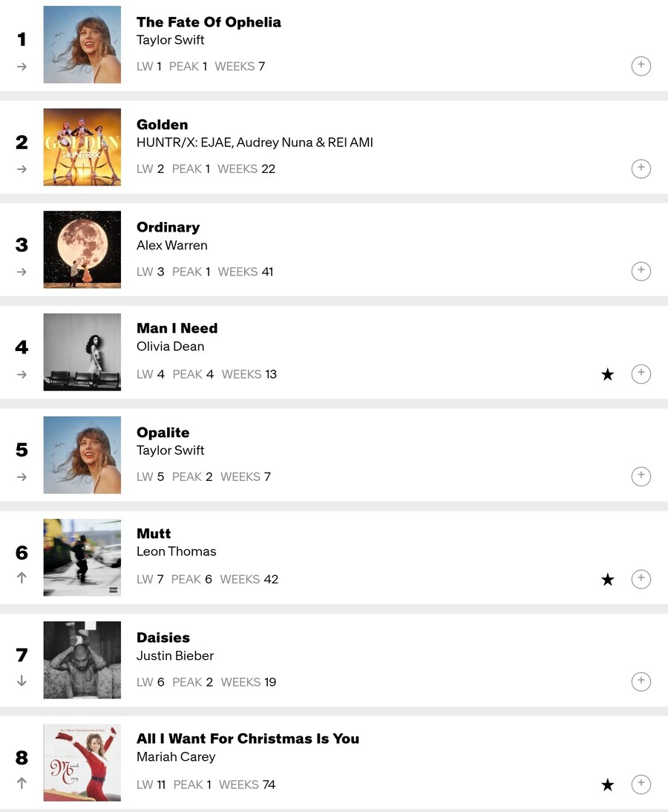668x812 pixels.
Task: Click the Daisies song title
Action: [x=163, y=638]
